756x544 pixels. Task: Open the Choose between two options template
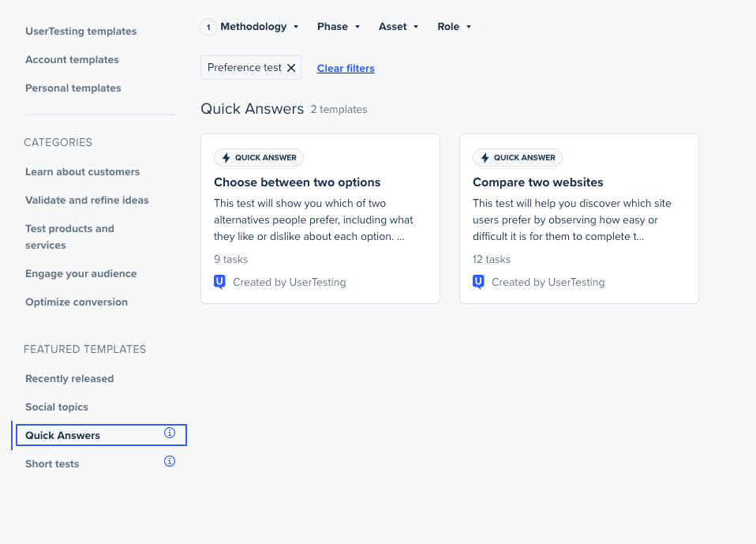click(297, 182)
